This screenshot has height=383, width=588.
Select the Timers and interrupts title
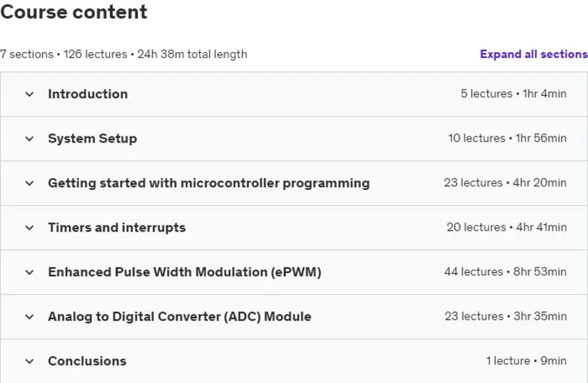point(117,228)
